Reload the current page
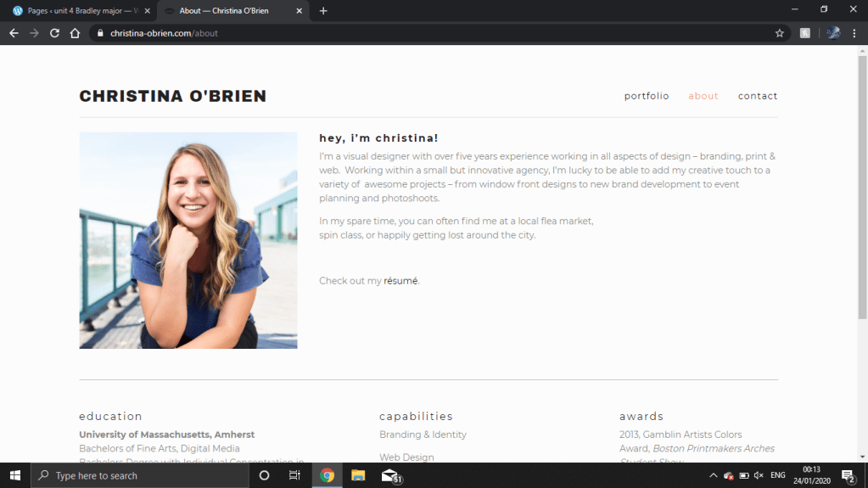This screenshot has height=488, width=868. [54, 33]
